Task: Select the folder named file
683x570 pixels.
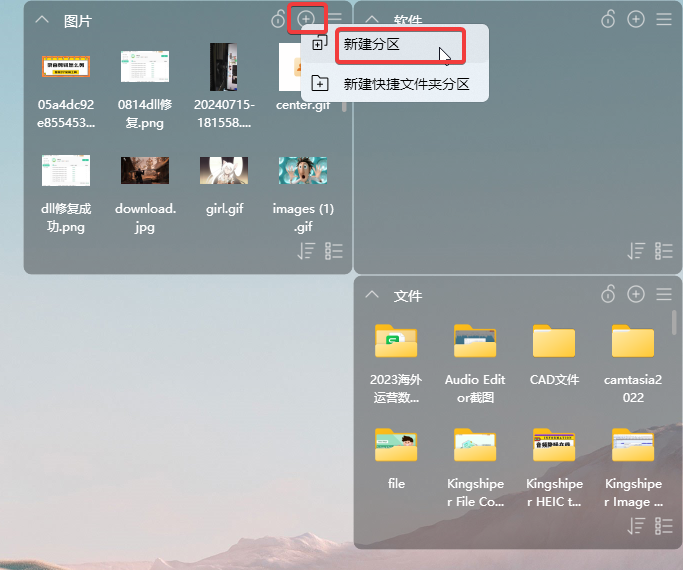Action: [396, 445]
